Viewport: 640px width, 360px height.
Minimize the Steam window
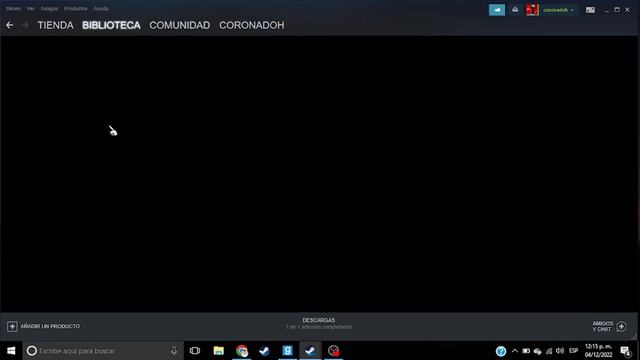click(607, 10)
